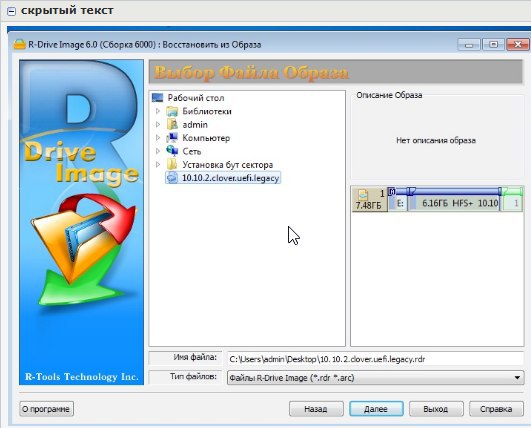Click the admin user folder icon
Screen dimensions: 531x428
172,125
